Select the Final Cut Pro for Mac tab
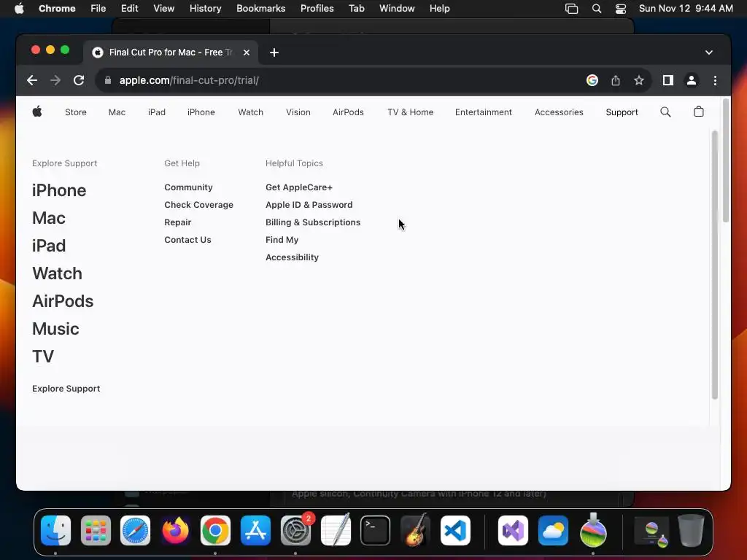747x560 pixels. click(x=171, y=52)
